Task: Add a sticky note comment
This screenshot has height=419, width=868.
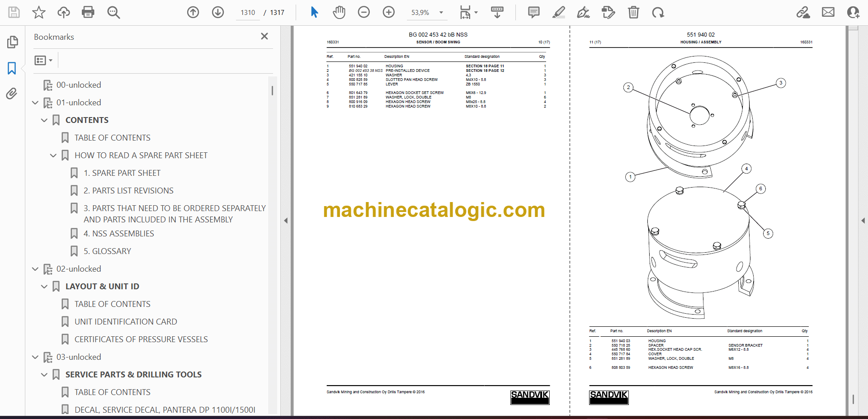Action: pyautogui.click(x=534, y=12)
